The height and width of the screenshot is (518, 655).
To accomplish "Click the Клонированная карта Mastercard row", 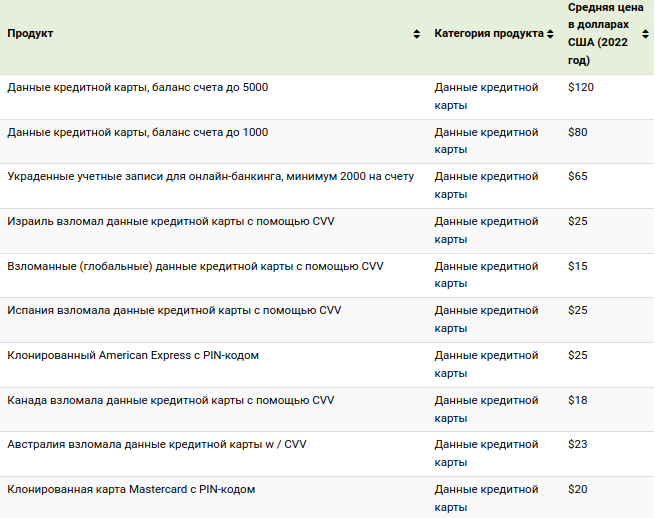I will point(327,498).
